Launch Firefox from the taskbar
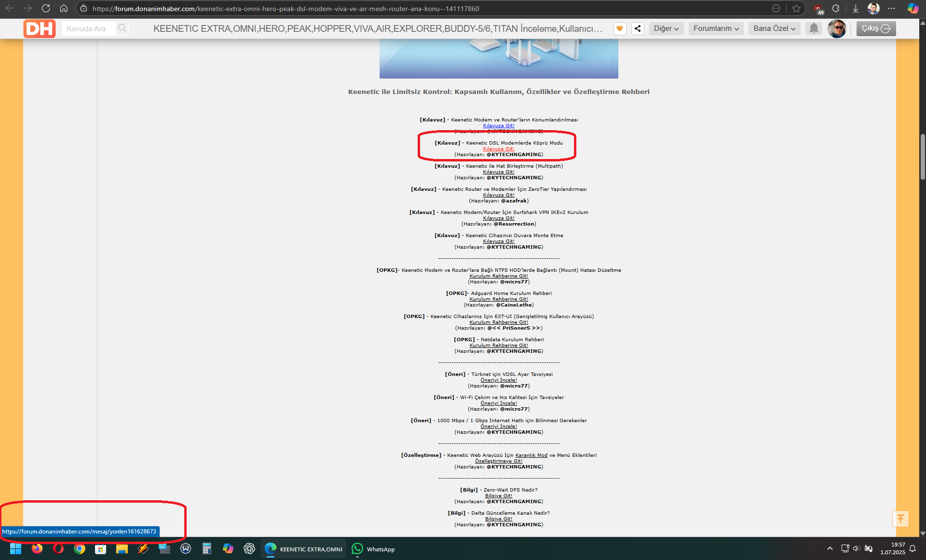 (37, 549)
